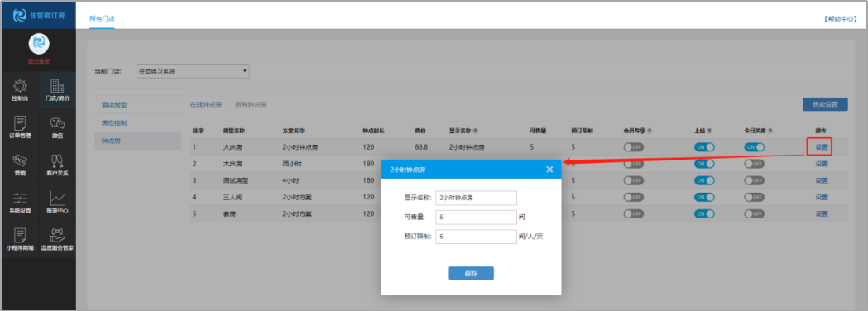
Task: Click the help icon next to 显示名称 header
Action: pos(475,132)
